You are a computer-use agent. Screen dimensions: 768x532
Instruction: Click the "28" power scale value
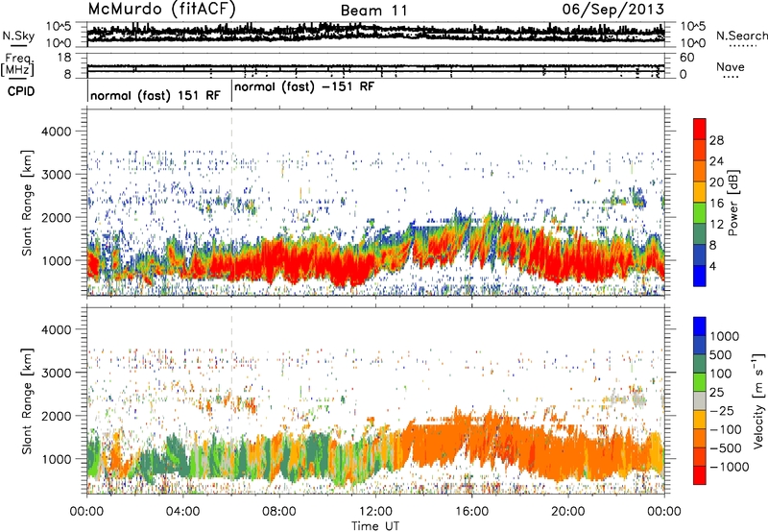tap(716, 140)
